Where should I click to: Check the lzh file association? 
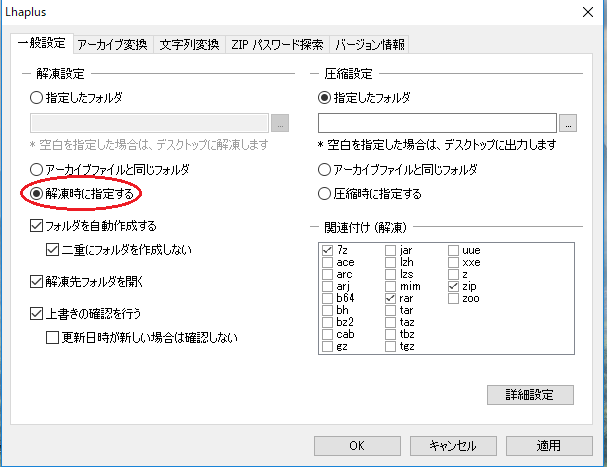[390, 262]
